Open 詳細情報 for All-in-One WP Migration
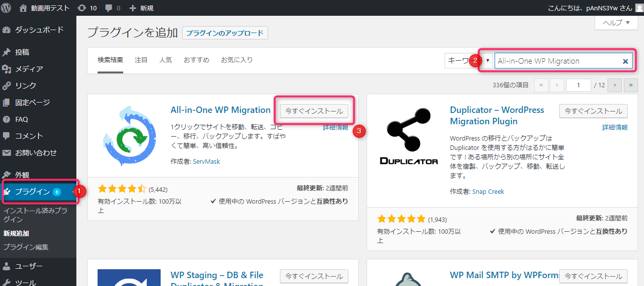644x286 pixels. coord(336,127)
